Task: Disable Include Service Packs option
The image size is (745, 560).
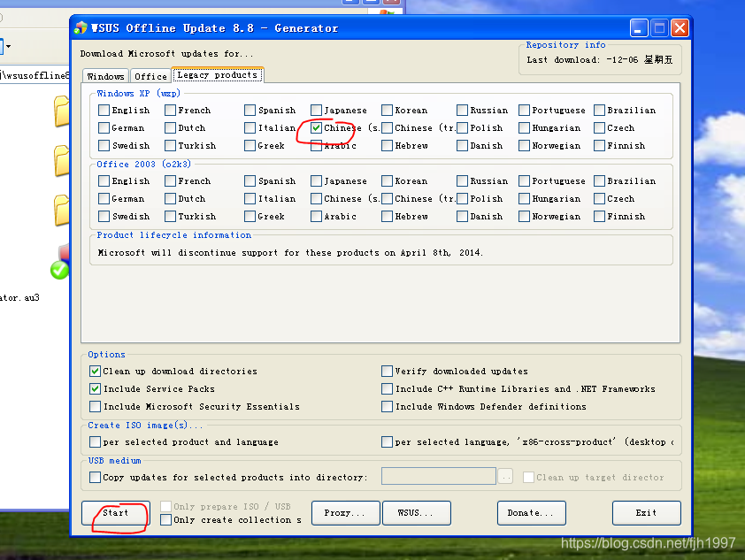Action: click(95, 389)
